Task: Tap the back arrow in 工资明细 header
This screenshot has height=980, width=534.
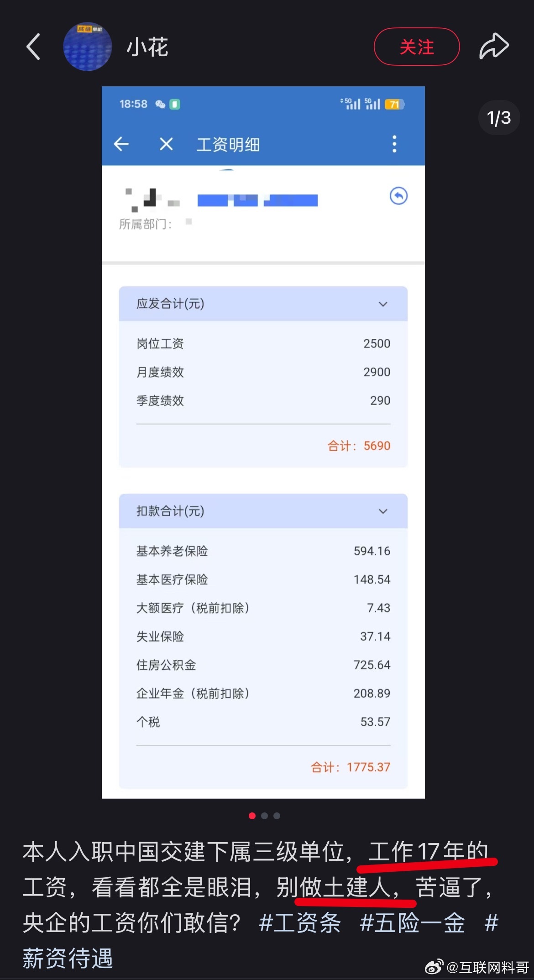Action: click(x=121, y=144)
